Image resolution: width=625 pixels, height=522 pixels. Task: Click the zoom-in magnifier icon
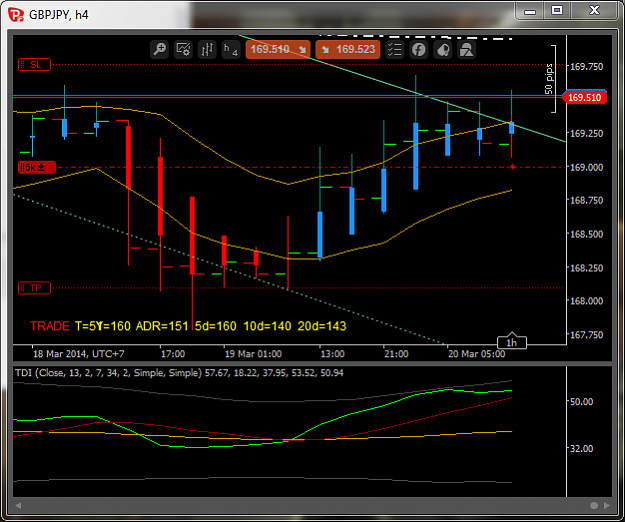tap(159, 49)
